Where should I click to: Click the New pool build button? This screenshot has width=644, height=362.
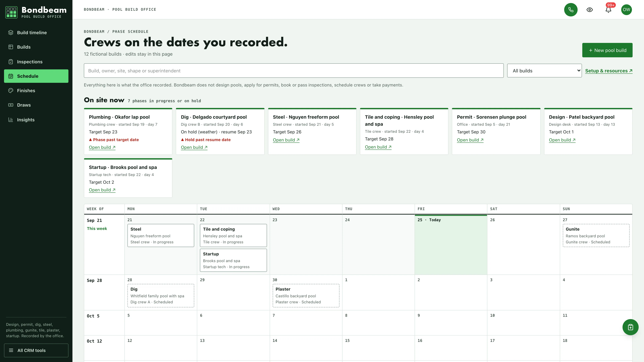point(607,50)
